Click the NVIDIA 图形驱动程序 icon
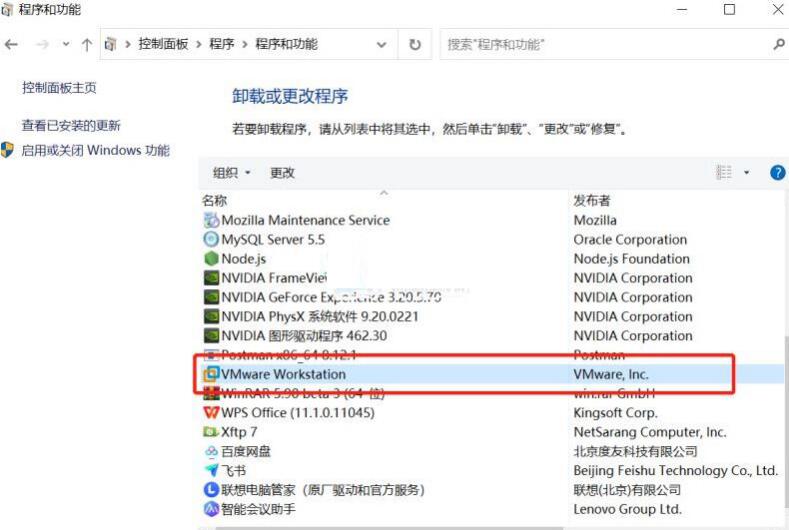 point(211,335)
